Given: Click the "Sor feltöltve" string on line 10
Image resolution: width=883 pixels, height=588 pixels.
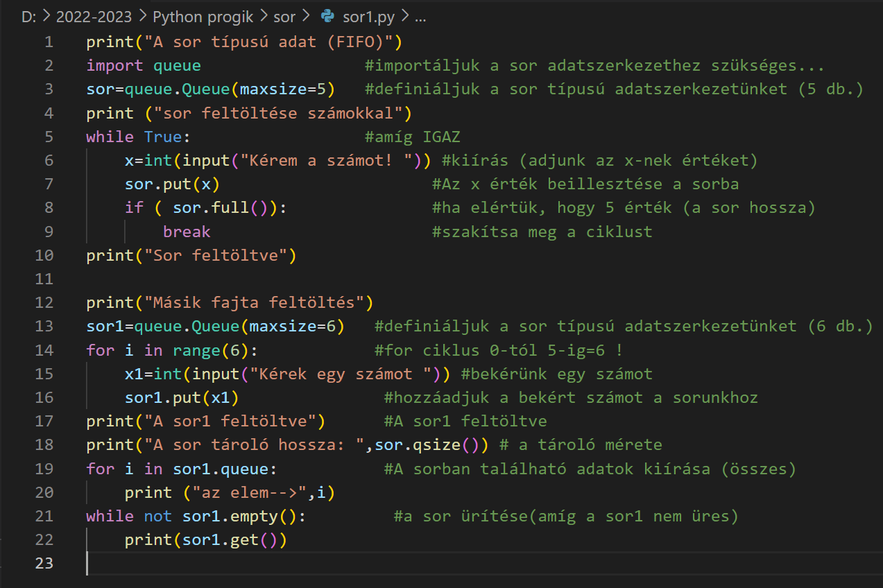Looking at the screenshot, I should pyautogui.click(x=216, y=255).
